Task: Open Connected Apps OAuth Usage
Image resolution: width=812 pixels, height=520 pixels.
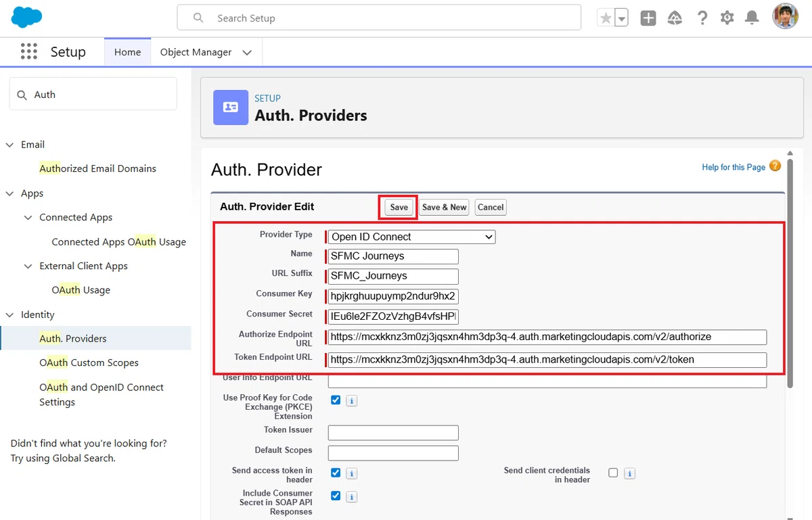Action: (118, 241)
